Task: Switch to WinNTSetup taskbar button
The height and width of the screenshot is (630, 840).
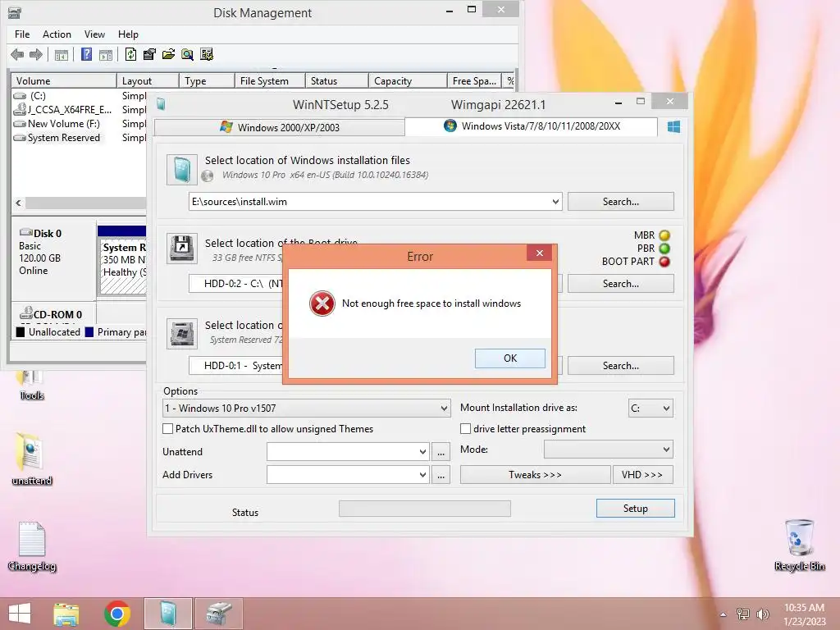Action: [x=167, y=614]
